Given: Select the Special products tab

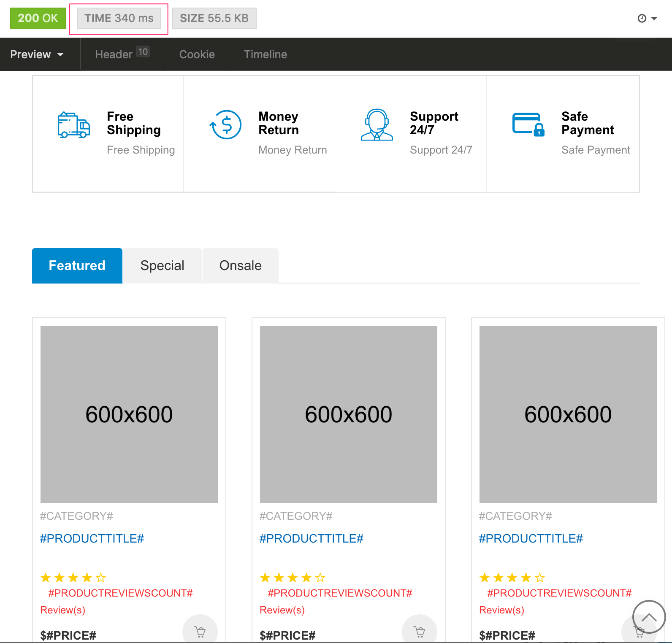Looking at the screenshot, I should [x=162, y=265].
